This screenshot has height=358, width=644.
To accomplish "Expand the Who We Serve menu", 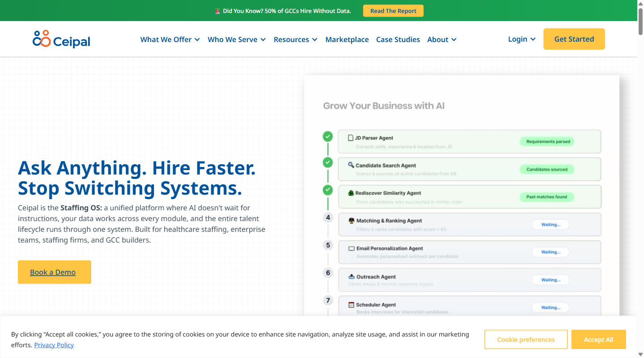I will coord(237,39).
